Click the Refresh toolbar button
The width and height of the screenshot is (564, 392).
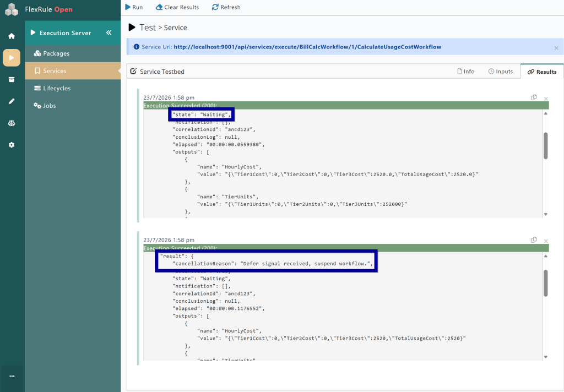pos(226,7)
